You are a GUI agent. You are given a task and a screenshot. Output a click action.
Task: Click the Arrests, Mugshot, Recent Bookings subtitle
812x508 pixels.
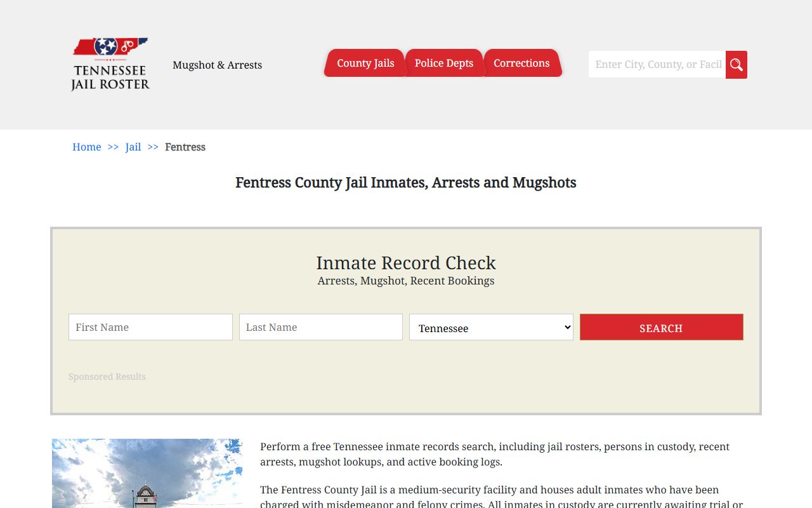click(406, 281)
